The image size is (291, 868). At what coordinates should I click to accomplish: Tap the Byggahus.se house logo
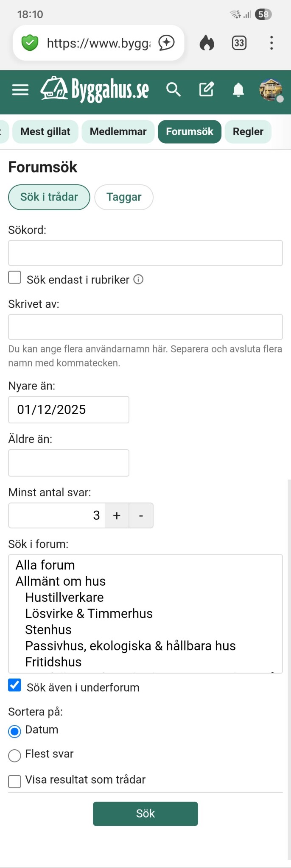tap(54, 89)
